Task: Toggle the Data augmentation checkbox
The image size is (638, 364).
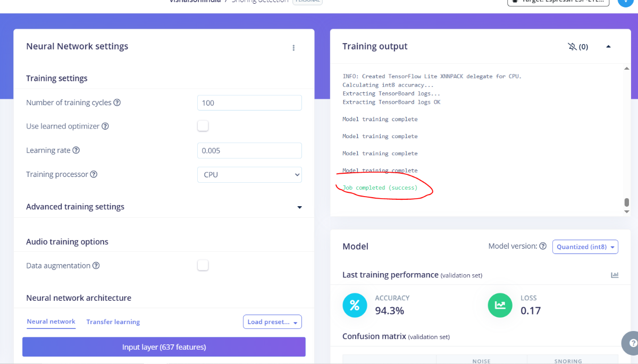Action: [x=203, y=265]
